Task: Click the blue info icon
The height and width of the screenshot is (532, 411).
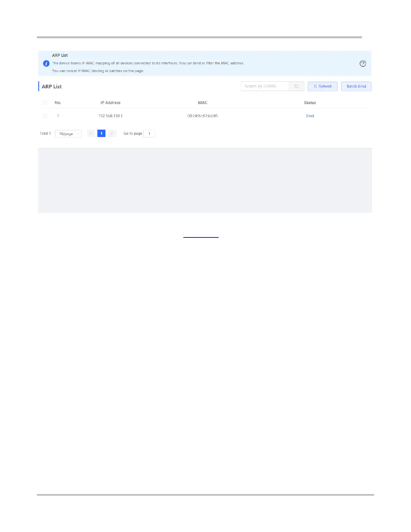Action: (46, 63)
